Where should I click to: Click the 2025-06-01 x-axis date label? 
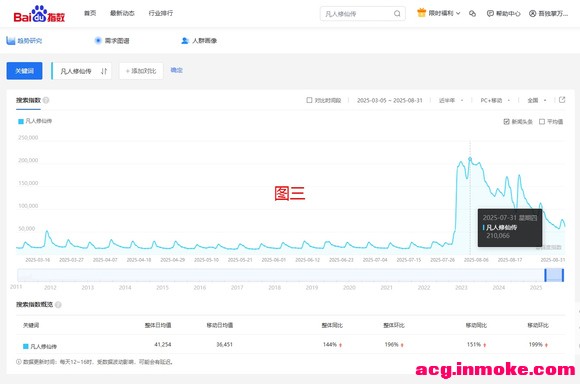click(274, 260)
